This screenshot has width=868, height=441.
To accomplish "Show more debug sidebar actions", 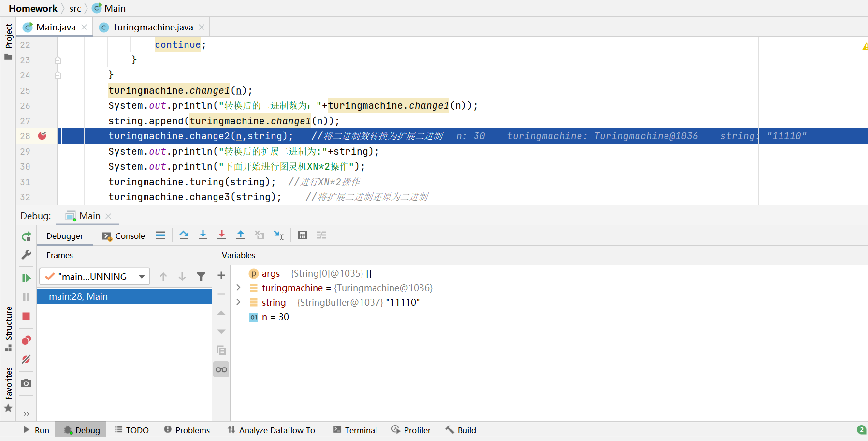I will click(26, 414).
